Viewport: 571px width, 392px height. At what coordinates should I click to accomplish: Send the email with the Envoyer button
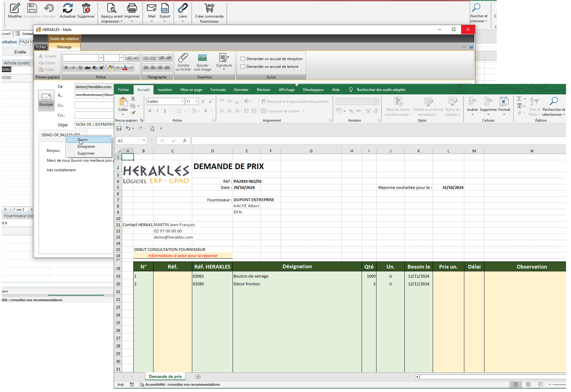46,104
